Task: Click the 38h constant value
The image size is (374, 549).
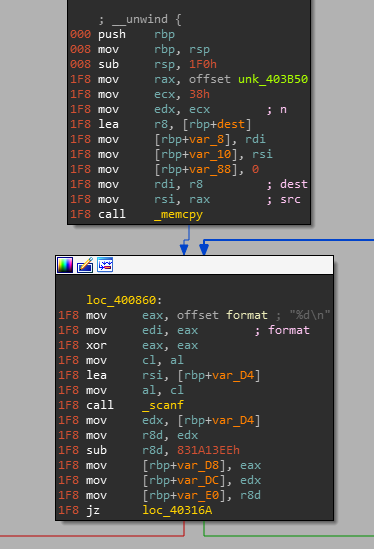Action: pos(199,94)
